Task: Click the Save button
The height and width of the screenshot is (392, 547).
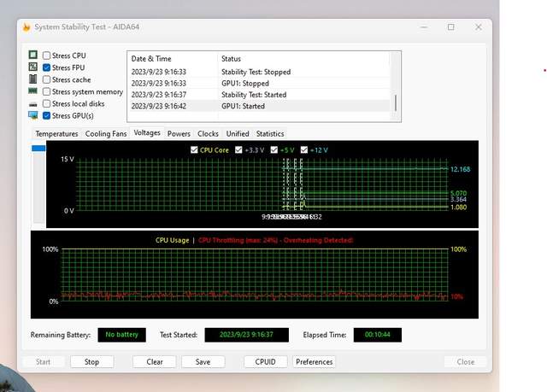Action: [203, 362]
